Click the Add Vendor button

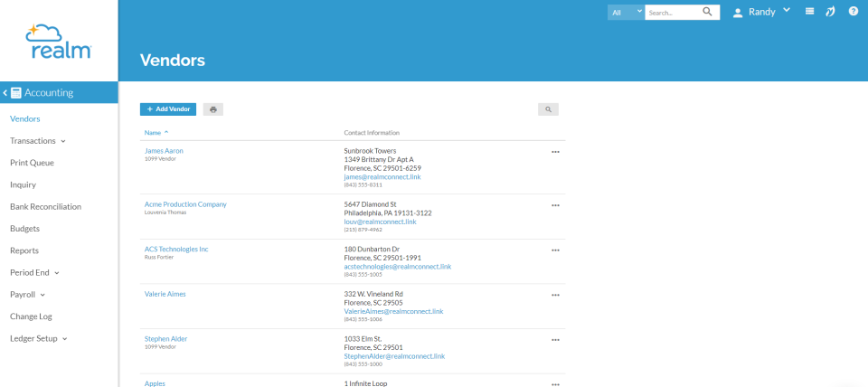tap(168, 109)
